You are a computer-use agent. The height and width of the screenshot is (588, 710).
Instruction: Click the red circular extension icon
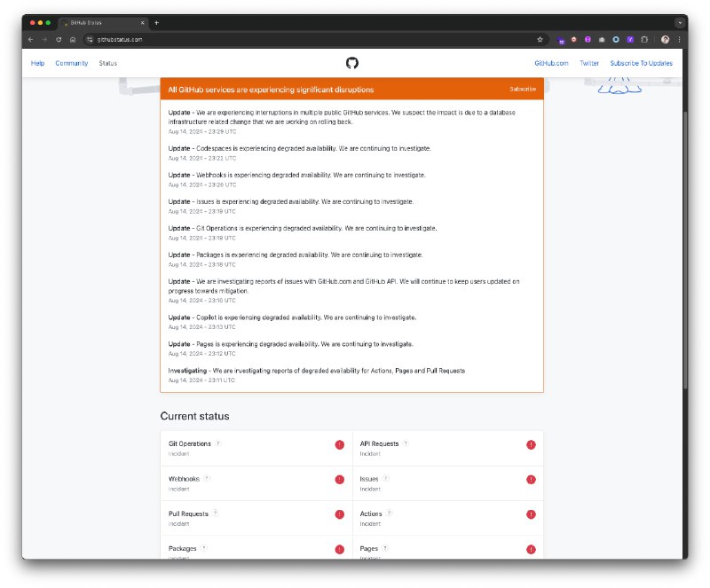tap(573, 39)
